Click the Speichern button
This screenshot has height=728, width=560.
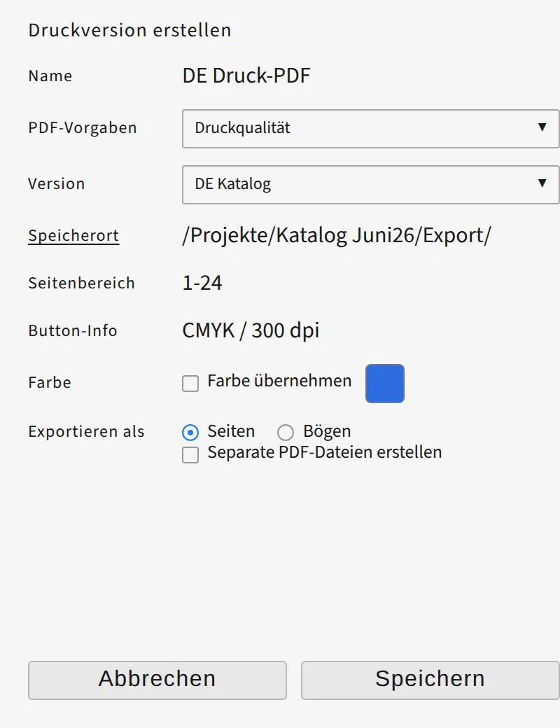tap(430, 680)
